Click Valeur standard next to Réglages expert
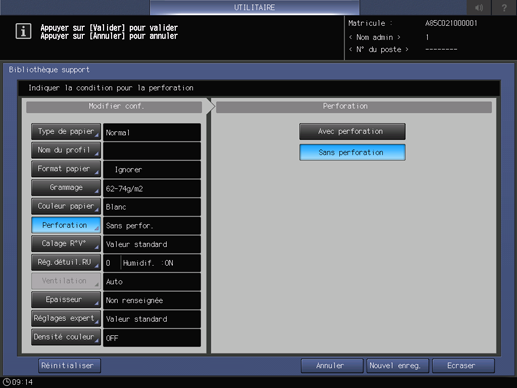 tap(152, 319)
